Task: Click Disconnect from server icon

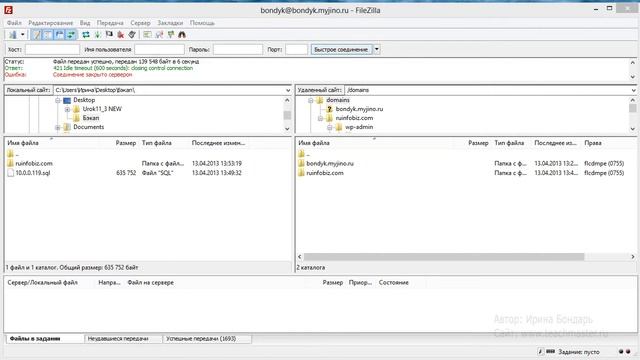Action: [120, 35]
